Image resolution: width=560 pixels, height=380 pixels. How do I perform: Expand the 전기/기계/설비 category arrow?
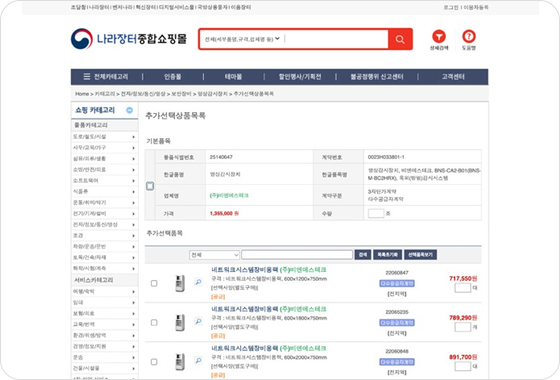134,214
